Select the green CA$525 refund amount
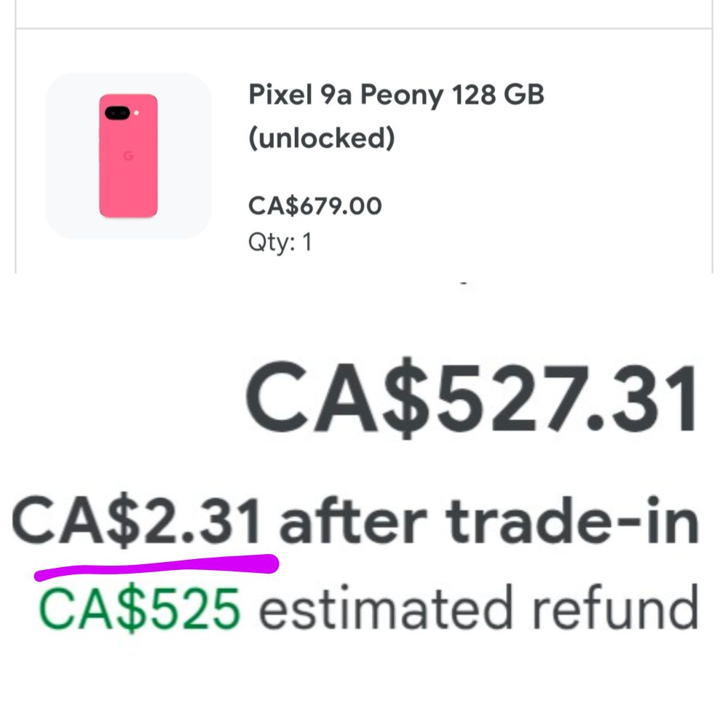728x728 pixels. click(140, 608)
